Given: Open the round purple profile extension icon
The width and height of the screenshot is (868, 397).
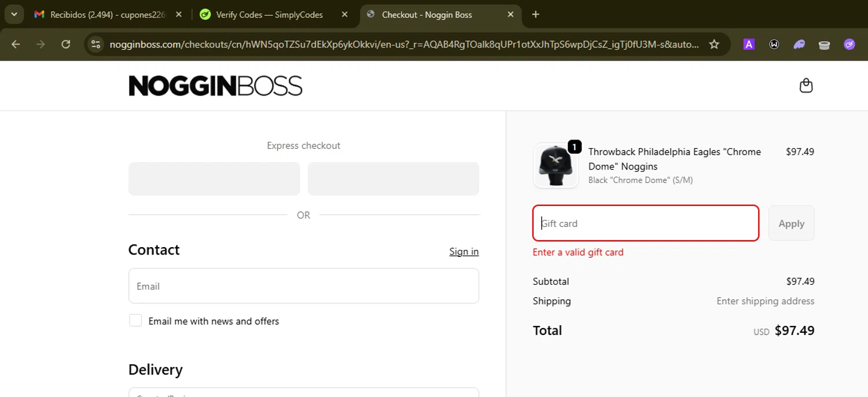Looking at the screenshot, I should [849, 44].
